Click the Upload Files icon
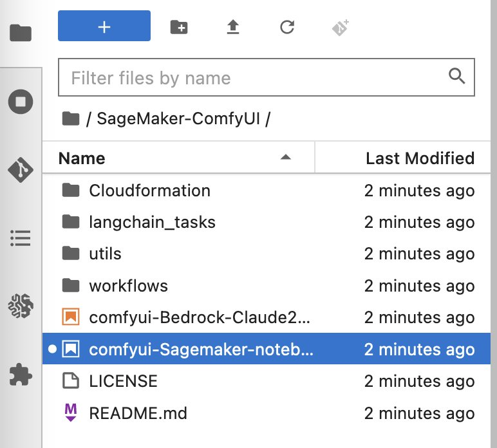 (233, 27)
